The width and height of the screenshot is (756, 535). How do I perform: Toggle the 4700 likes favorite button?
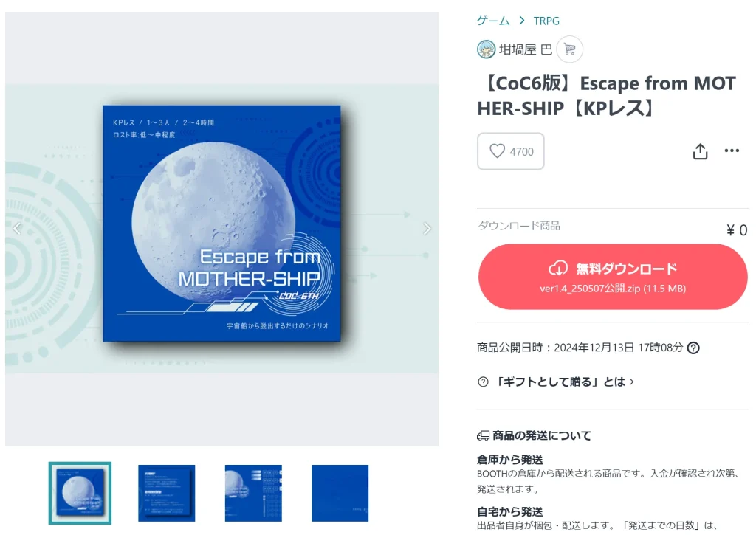pyautogui.click(x=511, y=151)
